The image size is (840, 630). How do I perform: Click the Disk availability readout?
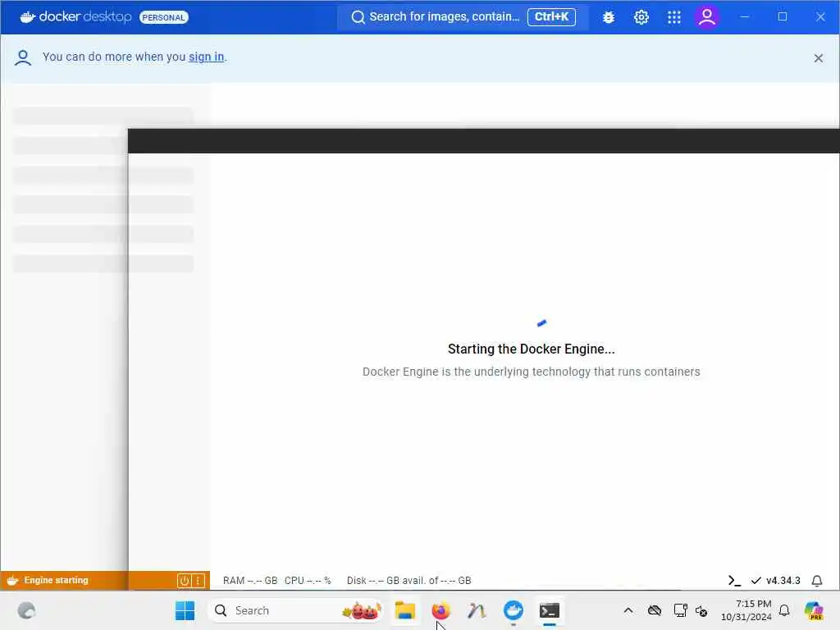[x=409, y=580]
